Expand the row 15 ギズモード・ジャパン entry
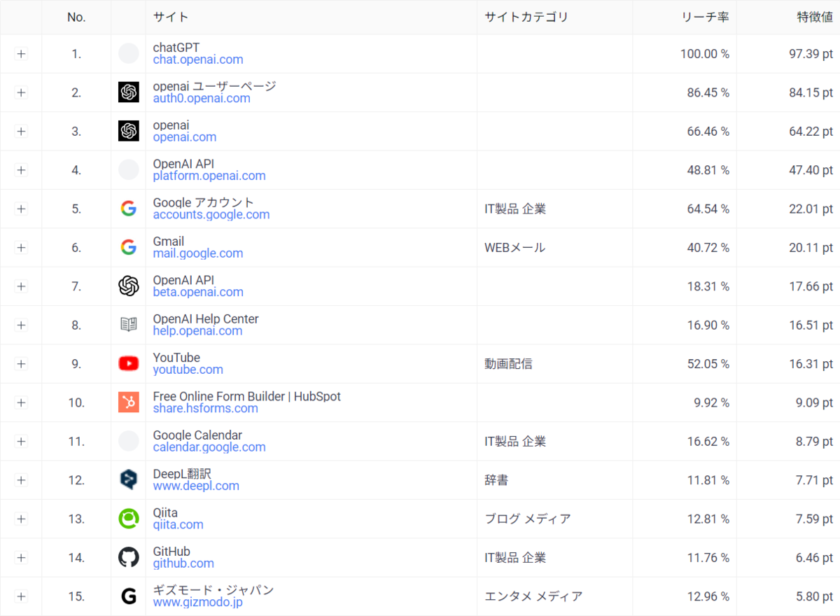 21,596
